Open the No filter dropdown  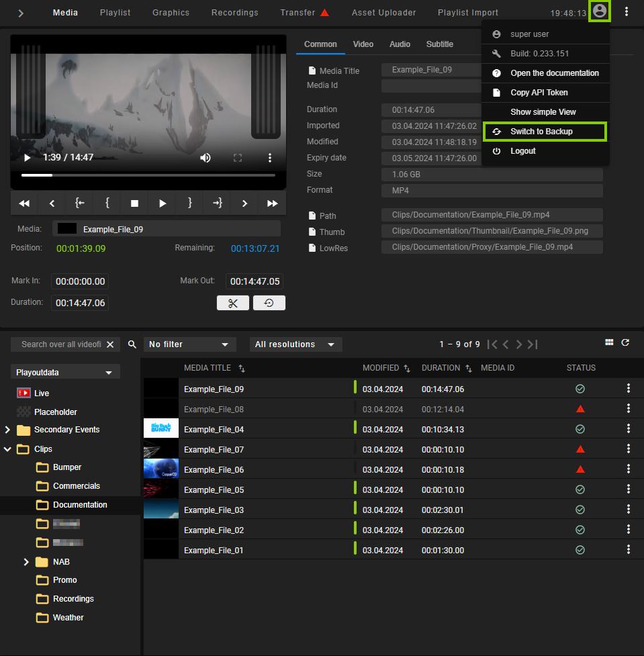(189, 344)
